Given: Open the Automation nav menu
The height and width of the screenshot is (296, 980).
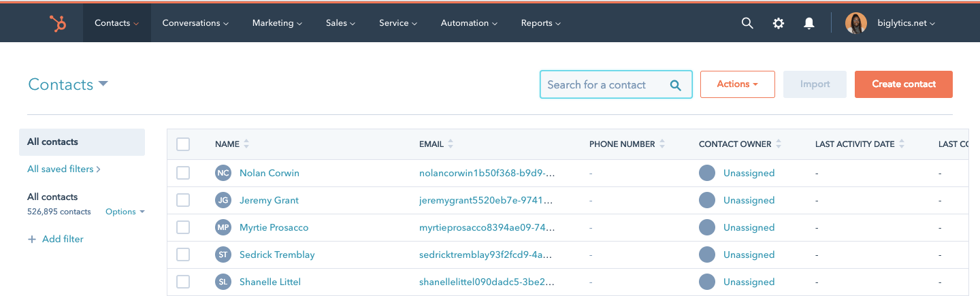Looking at the screenshot, I should pyautogui.click(x=469, y=23).
